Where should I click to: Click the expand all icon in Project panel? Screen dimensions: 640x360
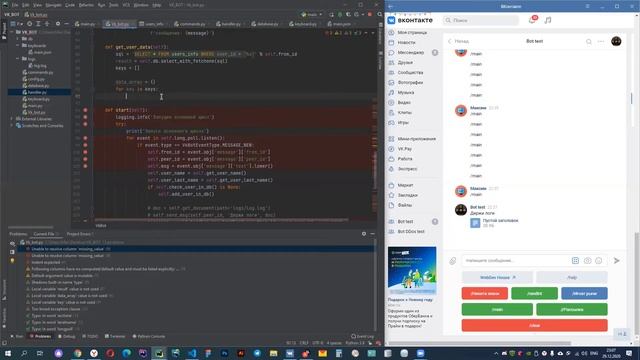tap(38, 24)
